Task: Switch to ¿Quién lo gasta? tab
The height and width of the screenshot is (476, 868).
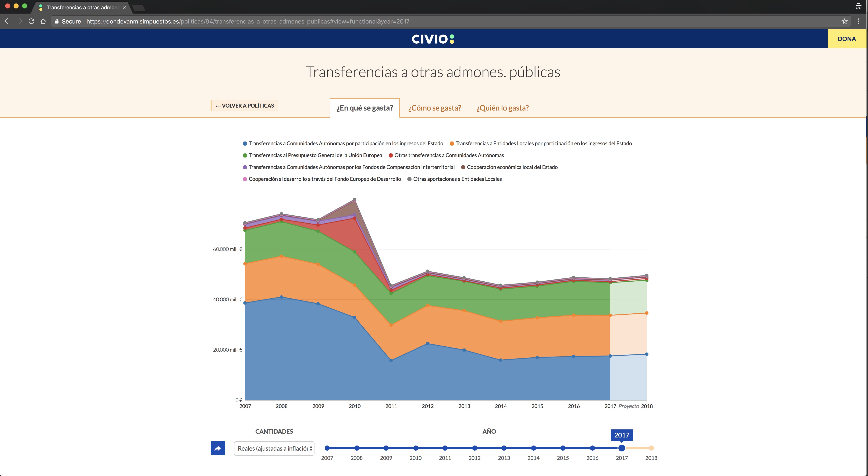Action: point(502,108)
